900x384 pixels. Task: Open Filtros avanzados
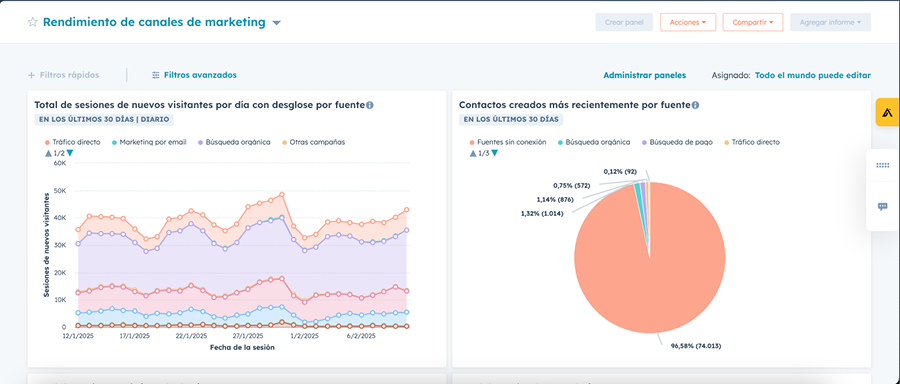[x=194, y=75]
